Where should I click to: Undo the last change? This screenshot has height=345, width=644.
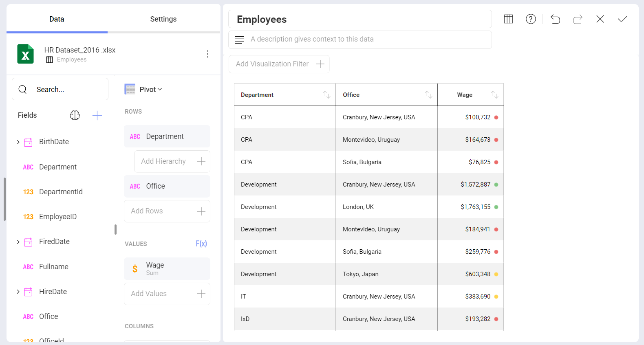555,19
